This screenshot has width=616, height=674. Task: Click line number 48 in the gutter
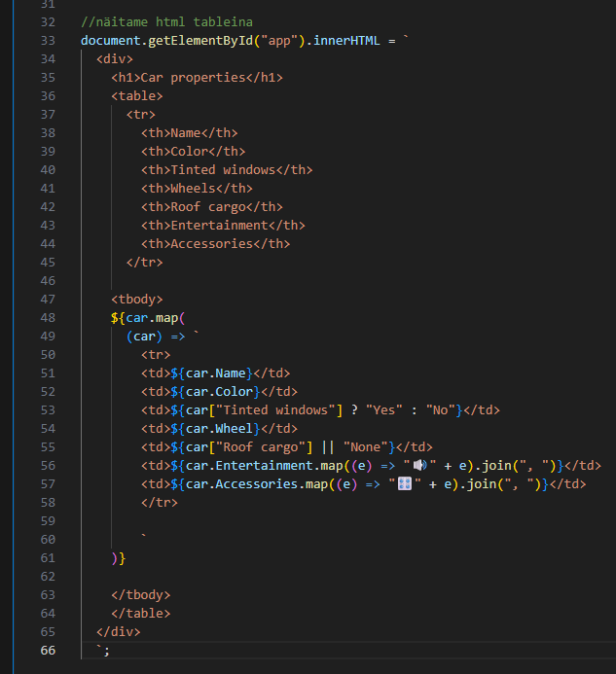[x=48, y=318]
